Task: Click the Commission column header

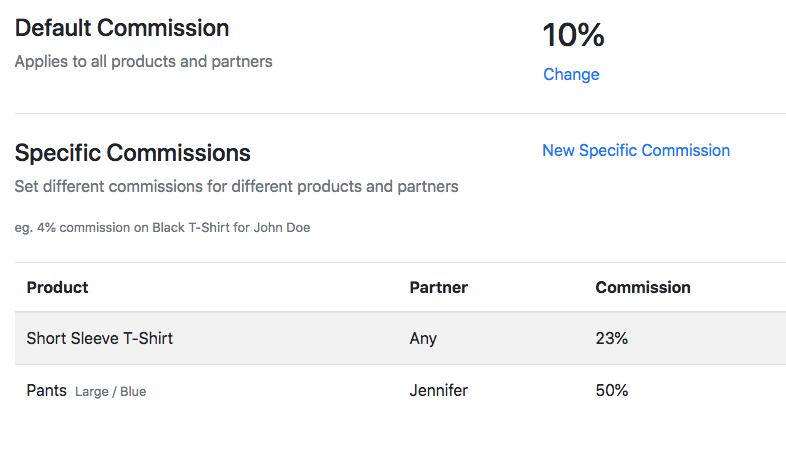Action: 642,288
